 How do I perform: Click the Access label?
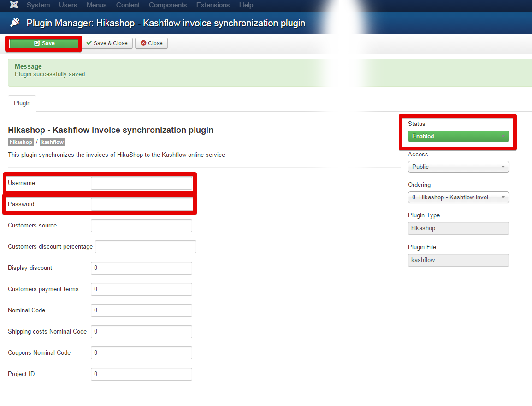pos(418,155)
